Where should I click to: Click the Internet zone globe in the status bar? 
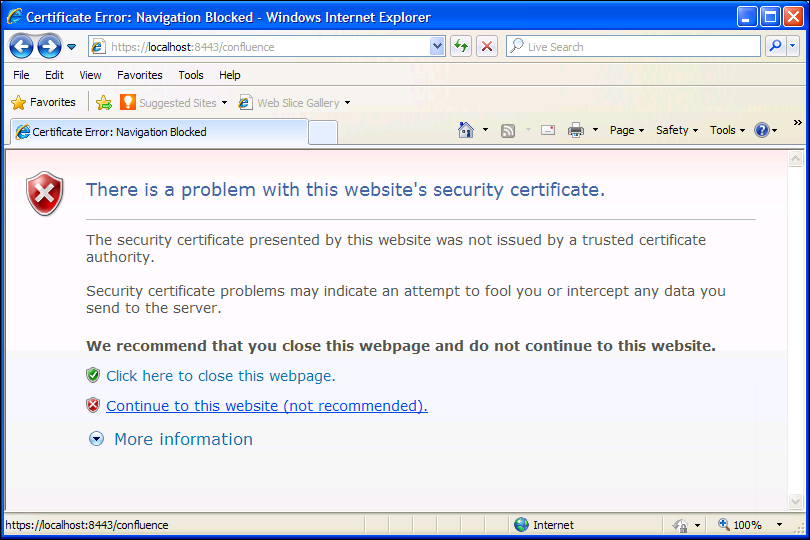coord(521,524)
